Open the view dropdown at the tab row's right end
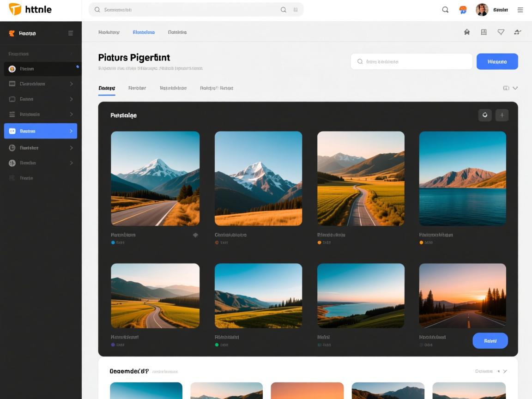This screenshot has width=532, height=399. point(510,88)
